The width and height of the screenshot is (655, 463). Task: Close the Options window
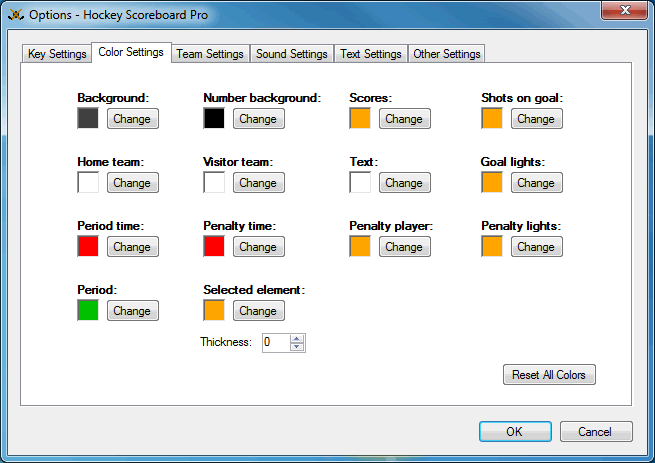pos(625,10)
